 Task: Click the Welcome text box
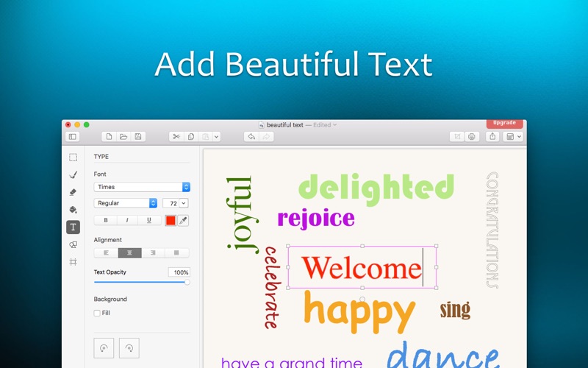(x=362, y=267)
